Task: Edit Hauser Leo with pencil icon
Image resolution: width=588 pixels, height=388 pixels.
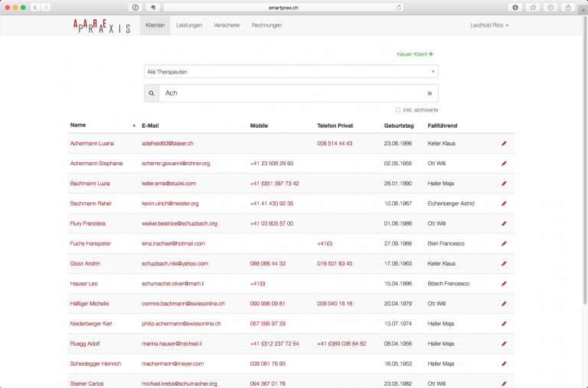Action: click(504, 284)
